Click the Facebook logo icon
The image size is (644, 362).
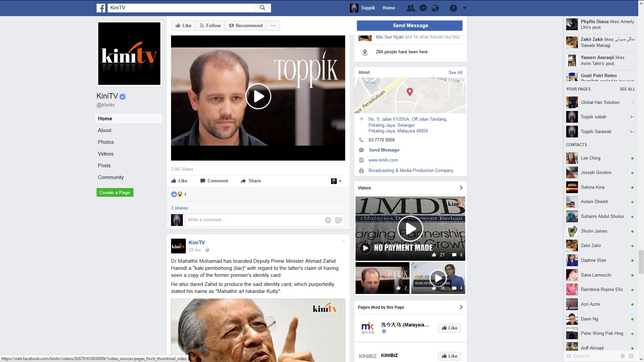pos(101,8)
